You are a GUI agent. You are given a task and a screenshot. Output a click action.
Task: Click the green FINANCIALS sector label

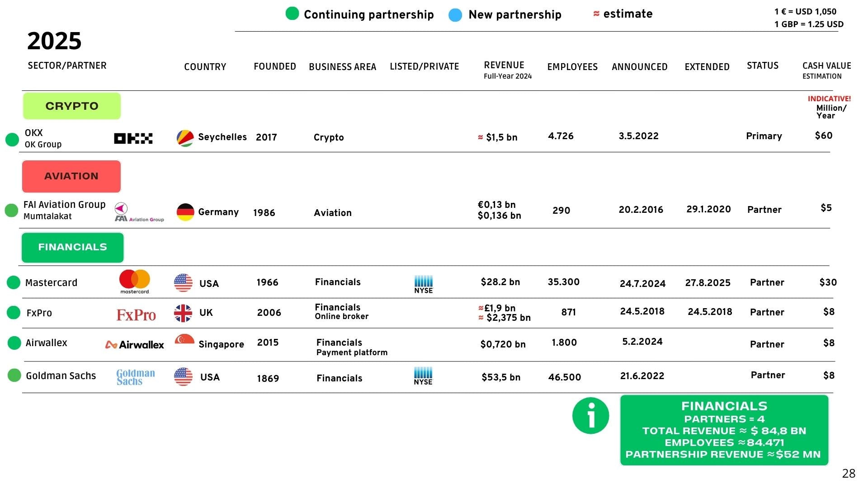pos(73,247)
